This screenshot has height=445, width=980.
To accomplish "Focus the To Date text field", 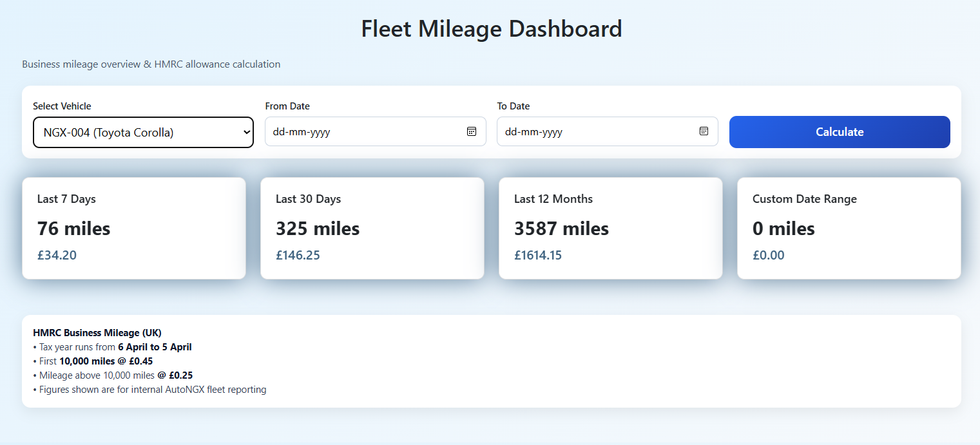I will tap(593, 131).
